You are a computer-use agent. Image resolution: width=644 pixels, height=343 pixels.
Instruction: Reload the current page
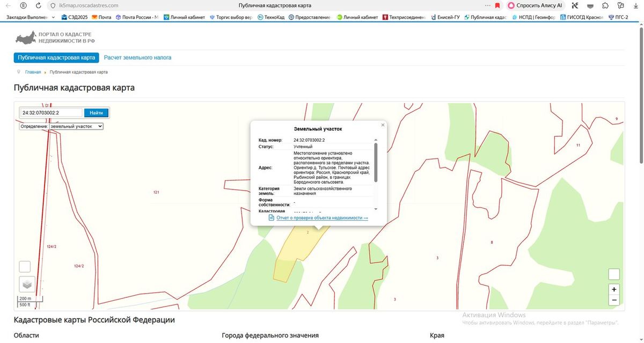(39, 5)
